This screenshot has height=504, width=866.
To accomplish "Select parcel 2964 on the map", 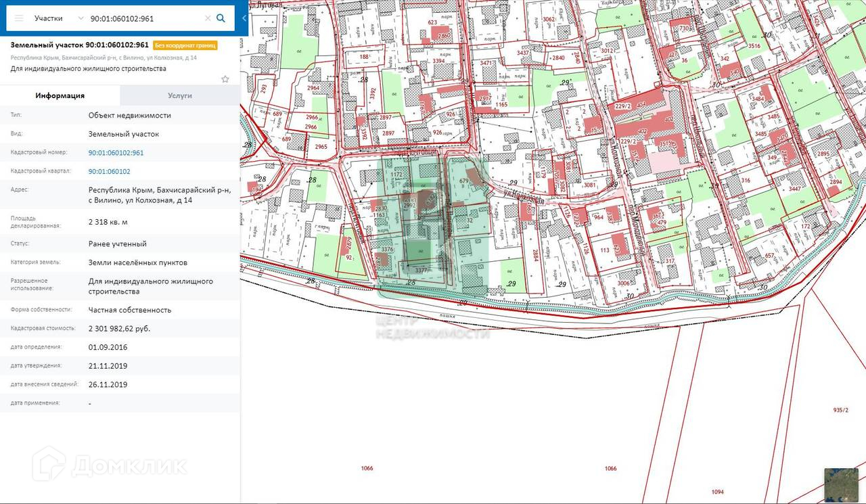I will [x=313, y=89].
